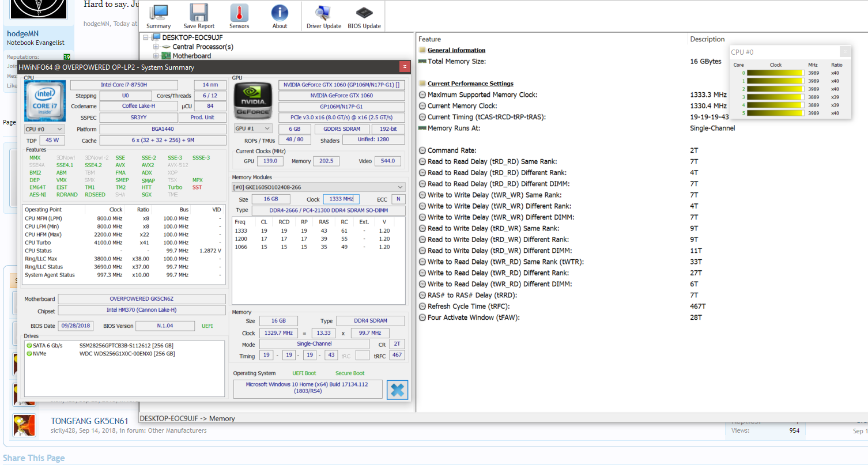
Task: Click the SSM28256GPTCB3B-S112612 drive entry
Action: click(x=126, y=346)
